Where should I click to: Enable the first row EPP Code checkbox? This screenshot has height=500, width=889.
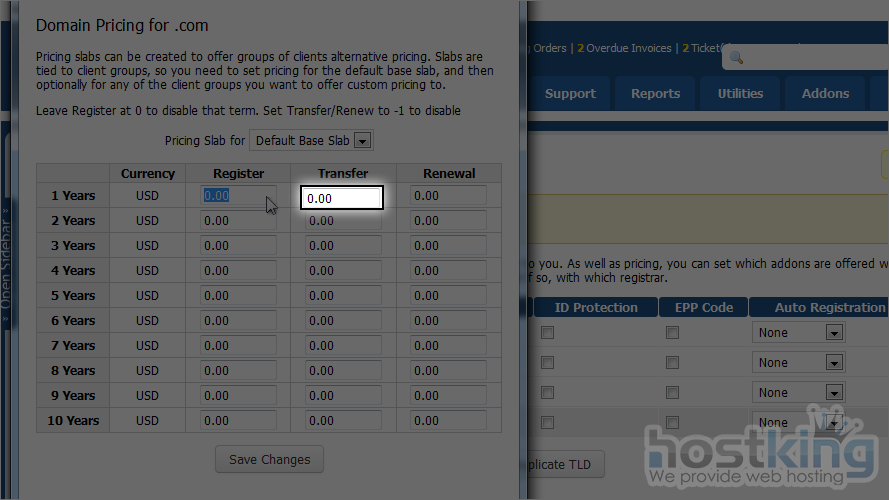click(x=672, y=333)
